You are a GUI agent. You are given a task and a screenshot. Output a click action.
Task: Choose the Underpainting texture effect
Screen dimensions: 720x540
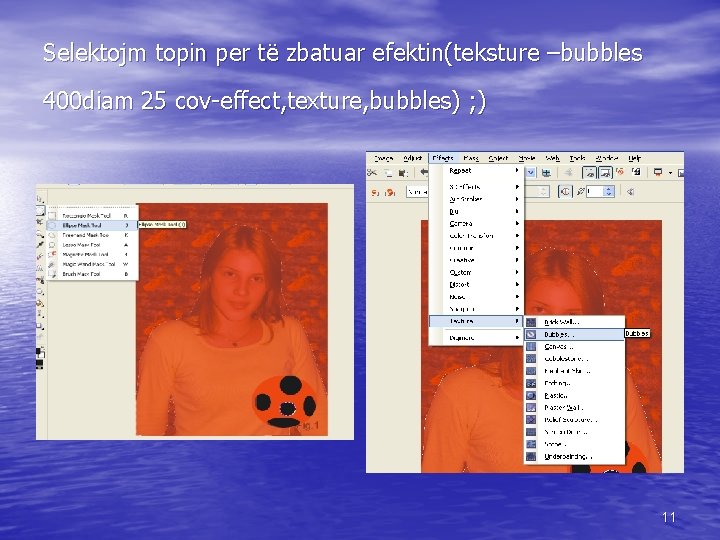pyautogui.click(x=574, y=456)
